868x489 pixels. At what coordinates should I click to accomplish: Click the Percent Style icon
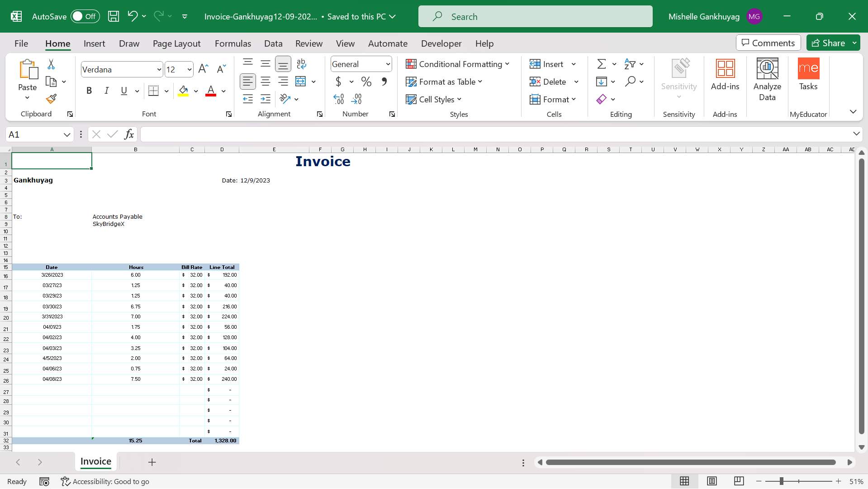click(366, 82)
